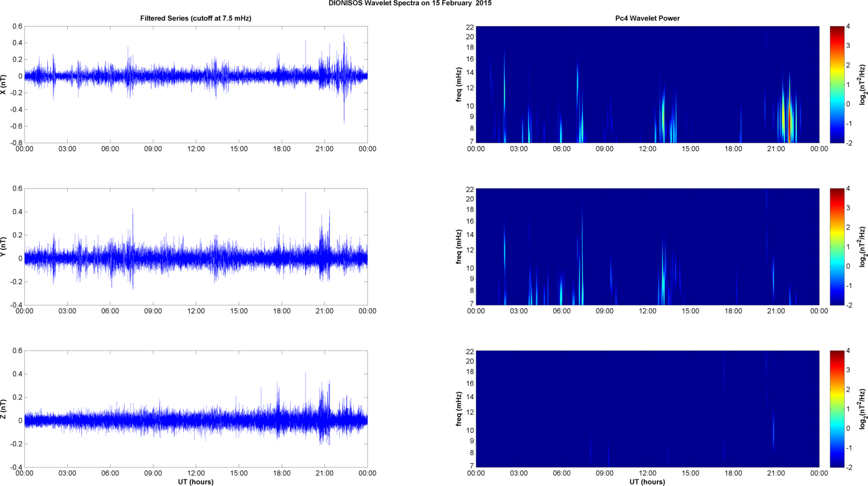
Task: Select the Y component filtered series plot
Action: 196,246
